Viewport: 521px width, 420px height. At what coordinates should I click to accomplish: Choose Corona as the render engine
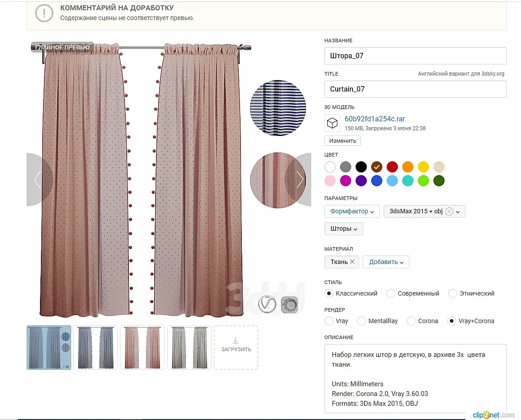click(x=423, y=321)
